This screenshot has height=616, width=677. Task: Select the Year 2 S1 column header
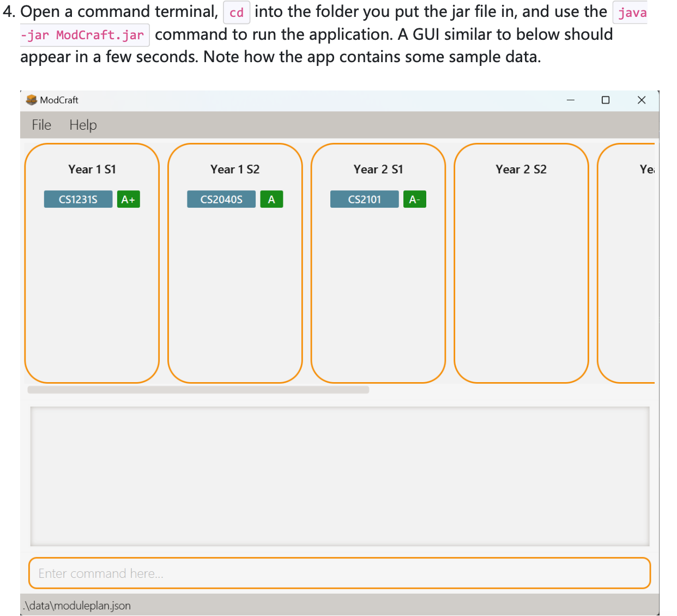pyautogui.click(x=378, y=170)
